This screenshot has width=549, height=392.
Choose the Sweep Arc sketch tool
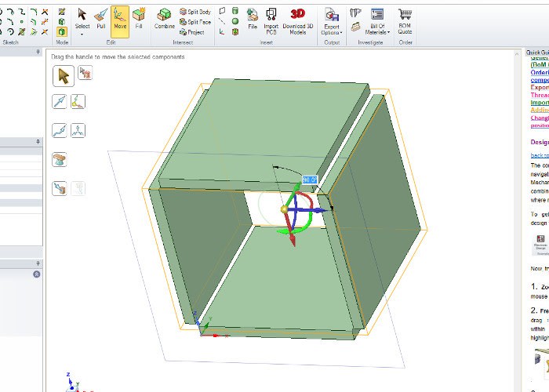[x=10, y=32]
